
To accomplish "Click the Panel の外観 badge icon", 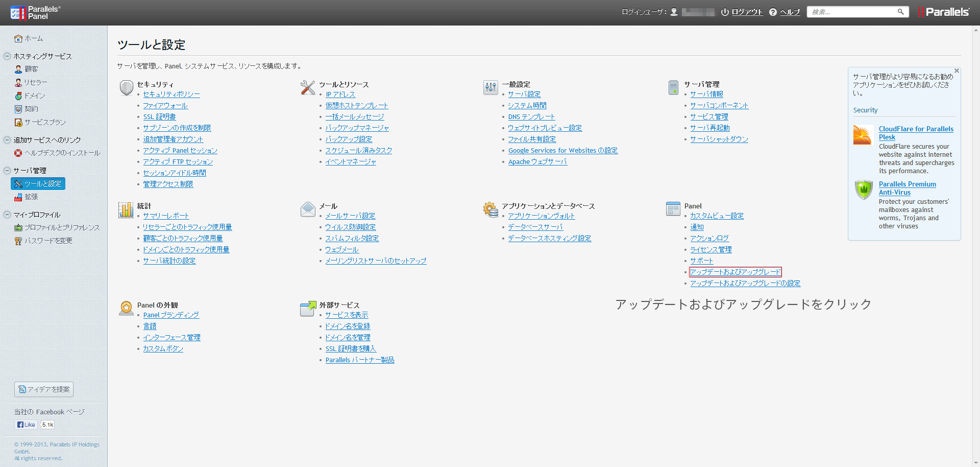I will 126,308.
